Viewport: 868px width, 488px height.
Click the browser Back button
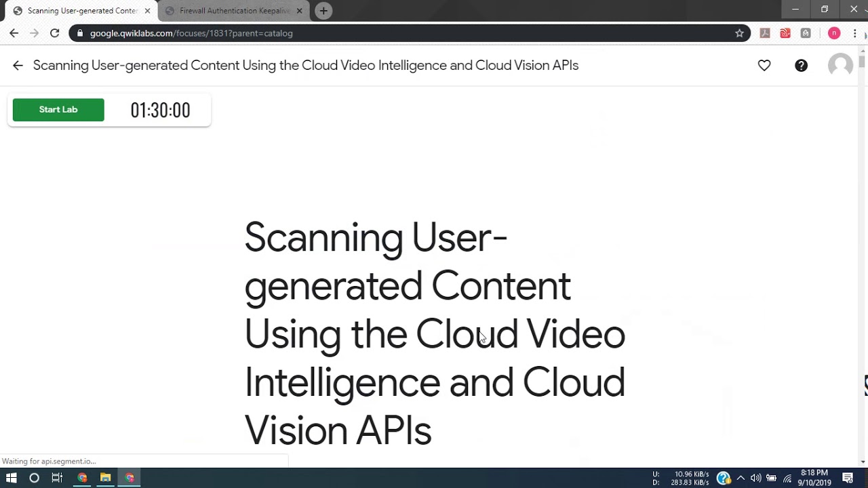pyautogui.click(x=14, y=33)
